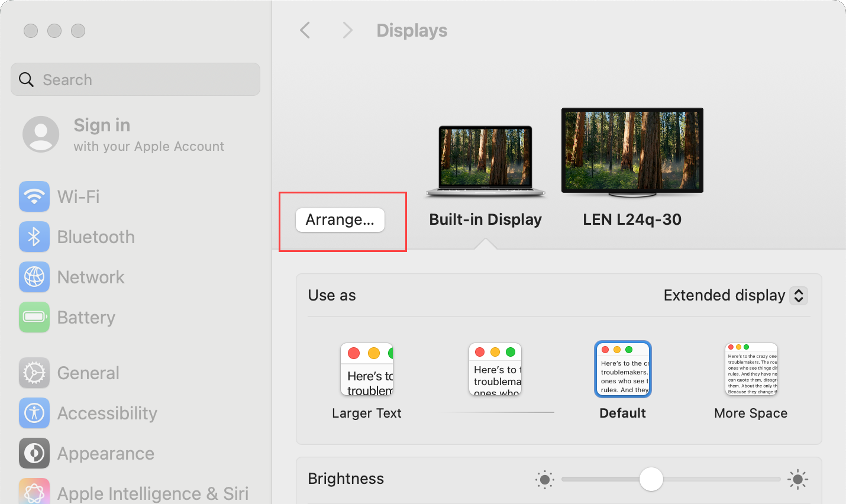
Task: Go back with the left chevron
Action: (x=305, y=30)
